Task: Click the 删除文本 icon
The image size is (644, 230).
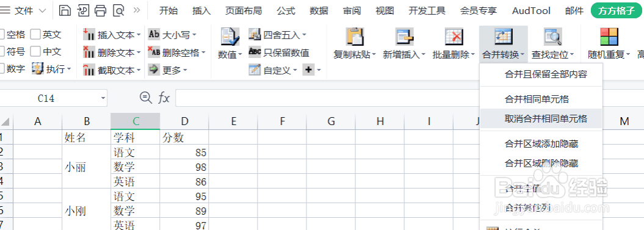Action: tap(89, 52)
